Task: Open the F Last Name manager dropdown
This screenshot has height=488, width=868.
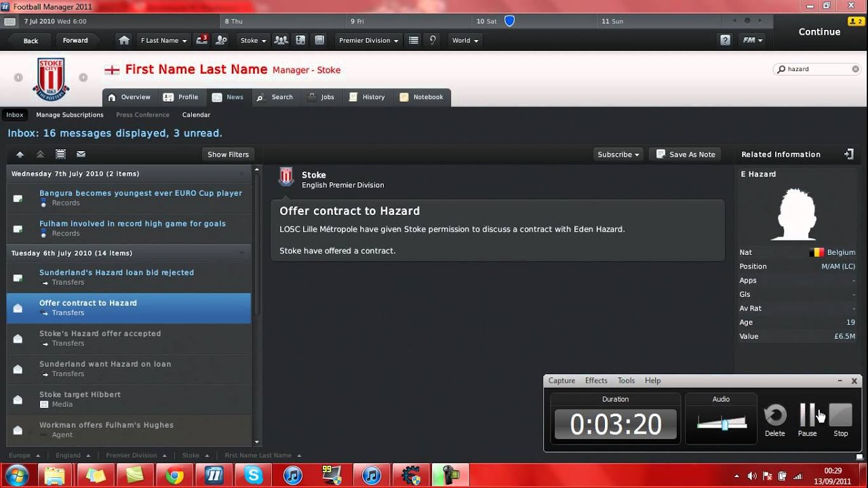Action: (163, 41)
